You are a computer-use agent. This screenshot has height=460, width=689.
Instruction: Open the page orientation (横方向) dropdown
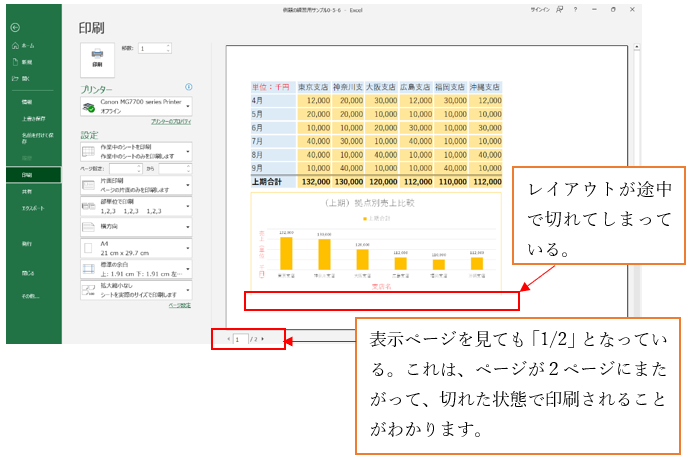tap(137, 227)
